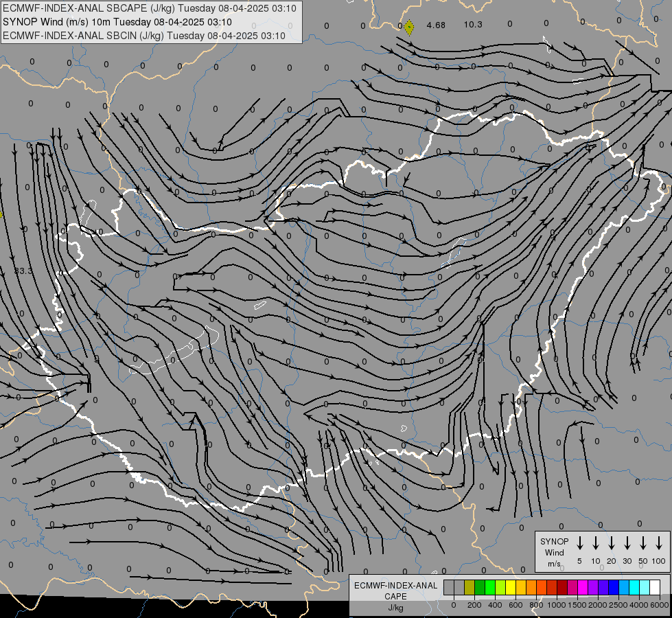The width and height of the screenshot is (672, 618).
Task: Click the 'CAPE' label in the colour legend
Action: point(395,596)
